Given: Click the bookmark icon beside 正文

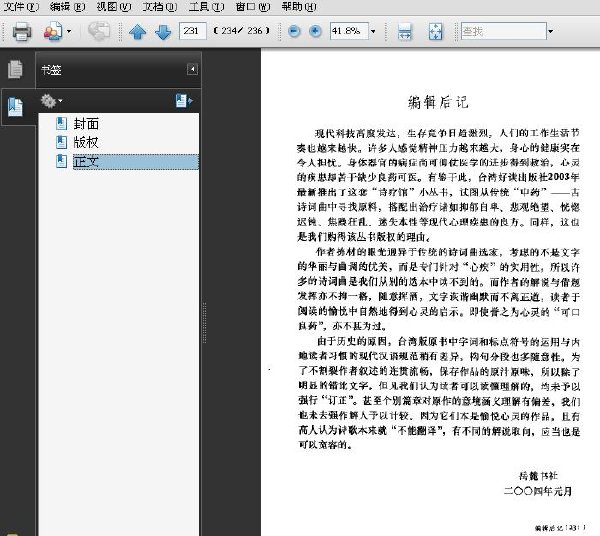Looking at the screenshot, I should click(x=61, y=161).
